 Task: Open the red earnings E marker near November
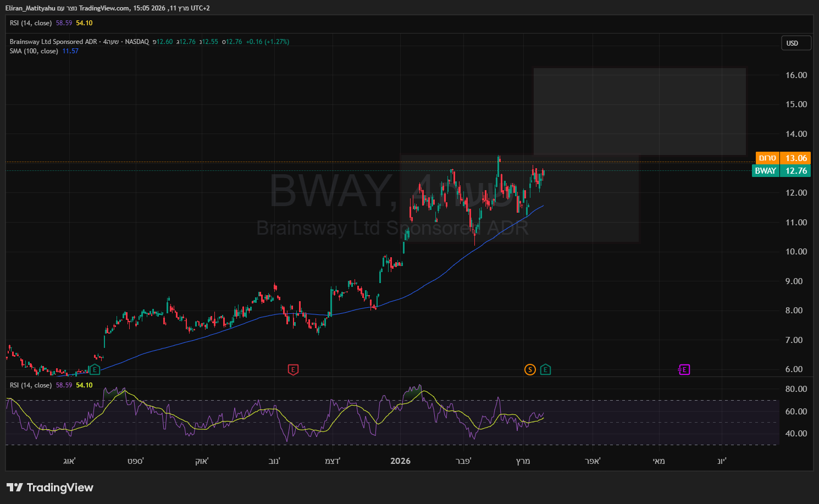[x=293, y=369]
